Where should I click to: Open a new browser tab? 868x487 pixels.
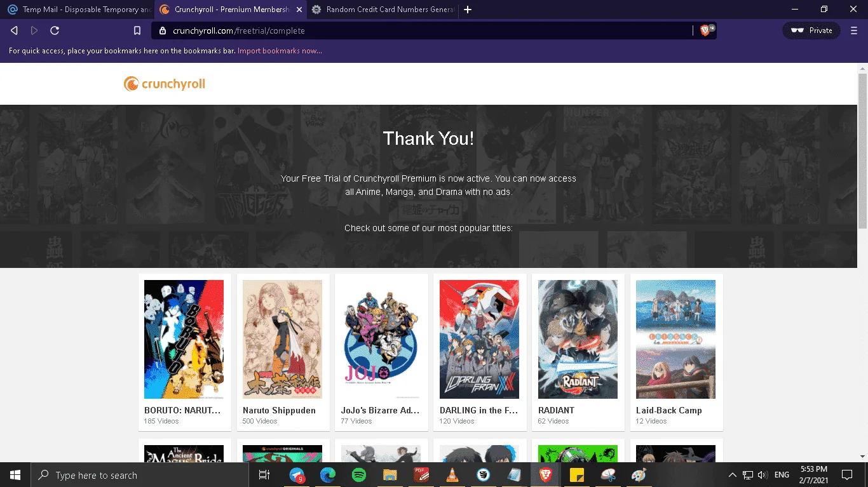coord(468,10)
